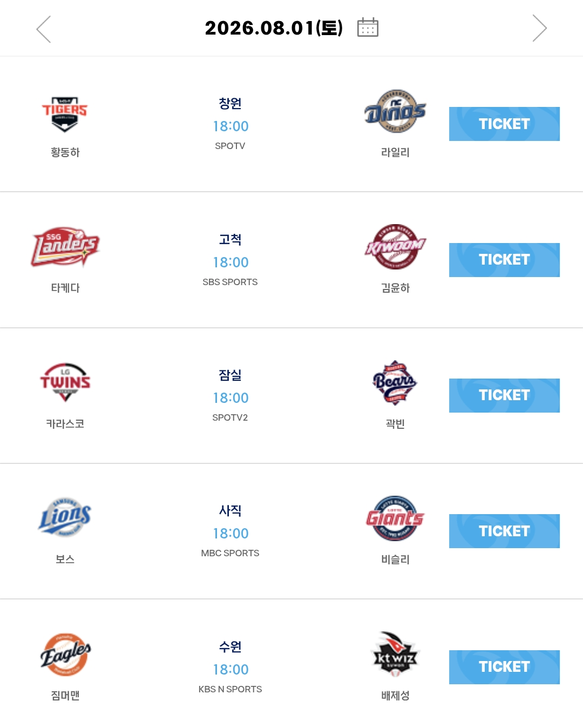Tap the Lotte Giants logo
The image size is (583, 728).
pos(395,518)
